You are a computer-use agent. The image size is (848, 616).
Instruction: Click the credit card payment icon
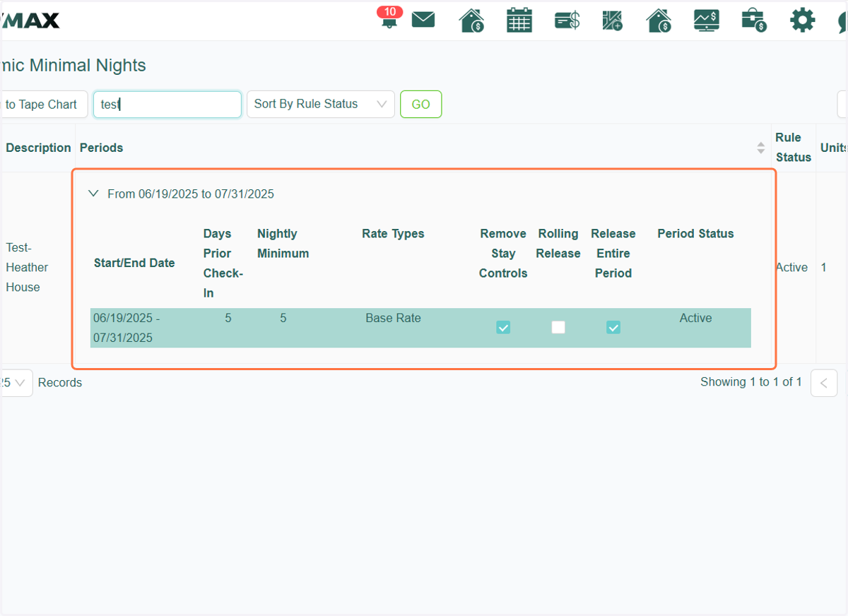(x=567, y=20)
